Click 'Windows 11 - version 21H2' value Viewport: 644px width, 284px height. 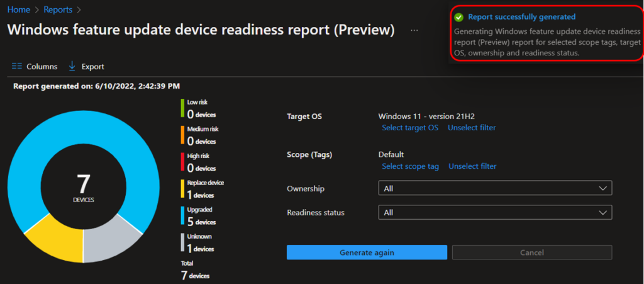[427, 116]
